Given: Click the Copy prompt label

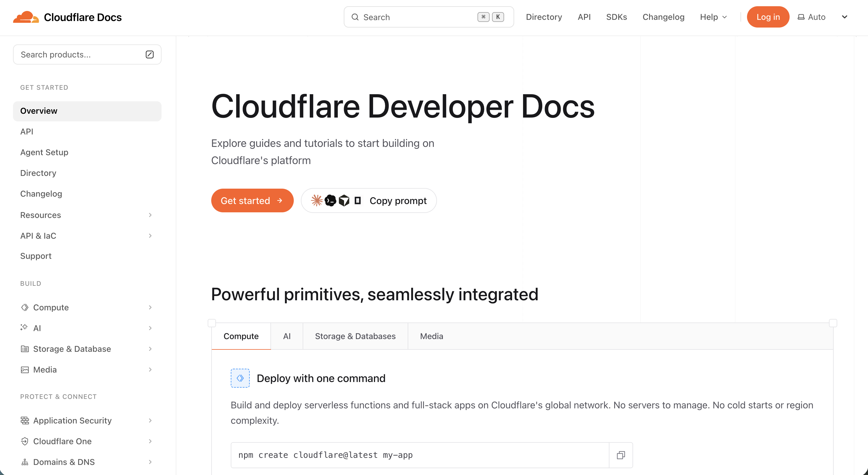Looking at the screenshot, I should [398, 201].
